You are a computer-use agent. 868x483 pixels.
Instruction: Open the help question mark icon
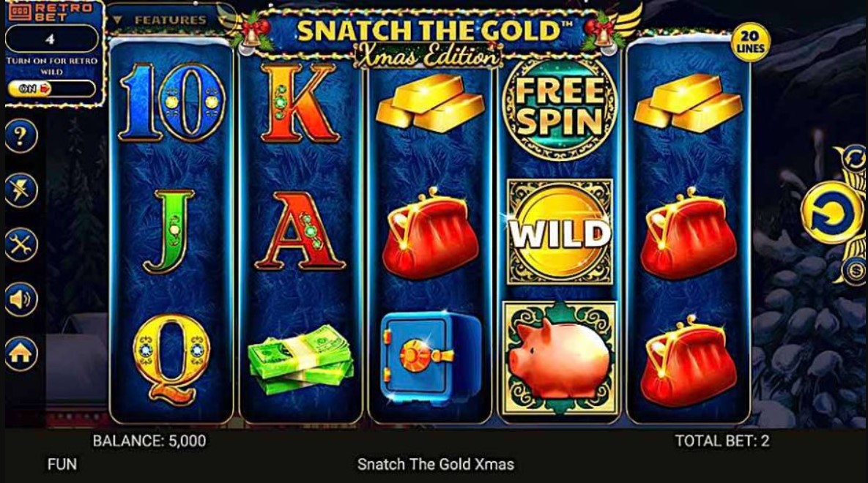[x=21, y=135]
